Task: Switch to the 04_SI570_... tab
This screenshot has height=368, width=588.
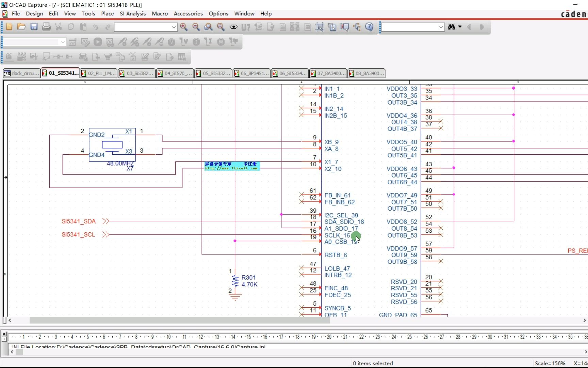Action: pos(175,73)
